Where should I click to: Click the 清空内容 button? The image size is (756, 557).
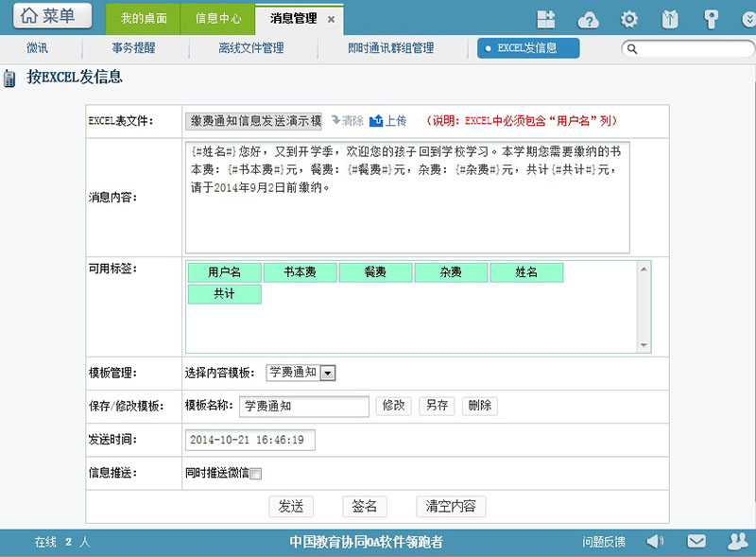click(451, 506)
